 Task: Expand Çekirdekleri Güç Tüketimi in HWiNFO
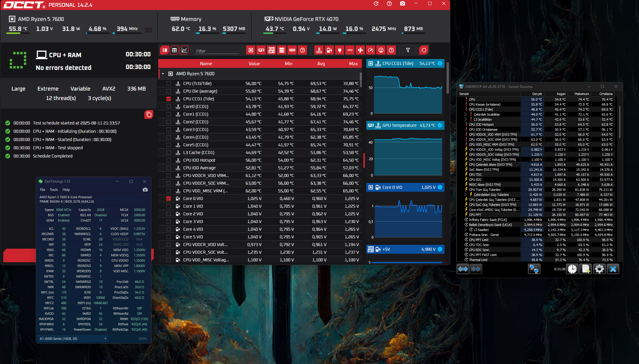tap(465, 195)
